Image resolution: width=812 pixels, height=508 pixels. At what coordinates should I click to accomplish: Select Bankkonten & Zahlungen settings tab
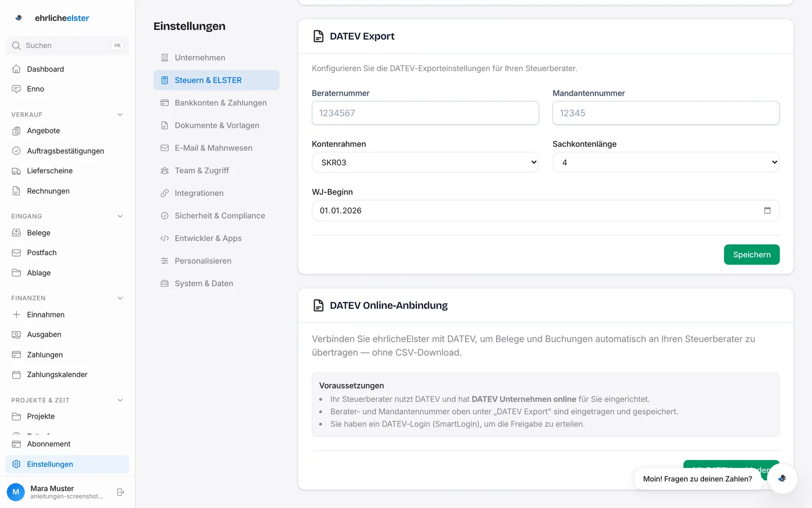click(x=217, y=103)
